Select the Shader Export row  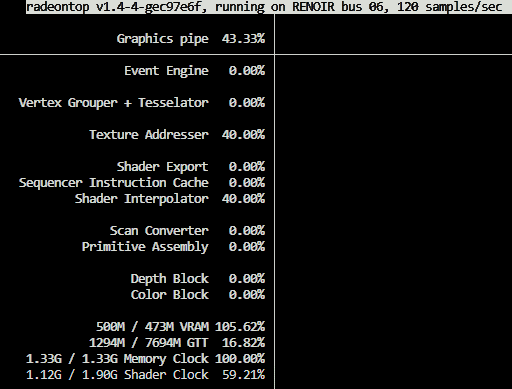(x=191, y=167)
